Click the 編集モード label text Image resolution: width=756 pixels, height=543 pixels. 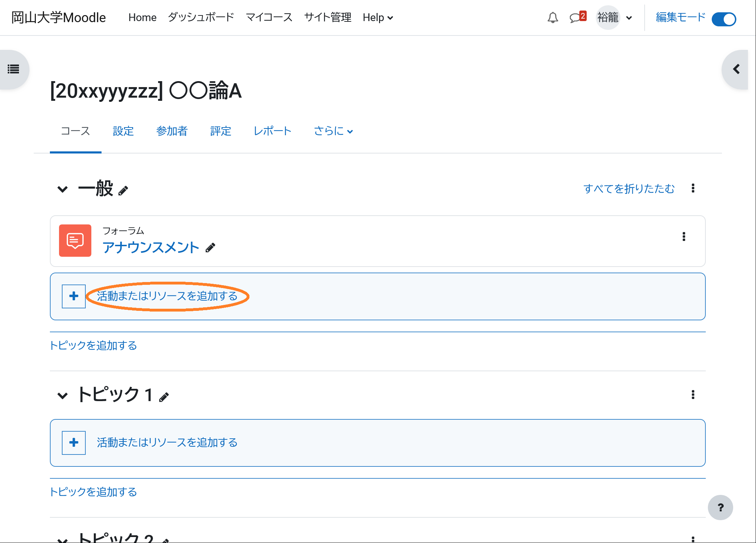(x=681, y=18)
